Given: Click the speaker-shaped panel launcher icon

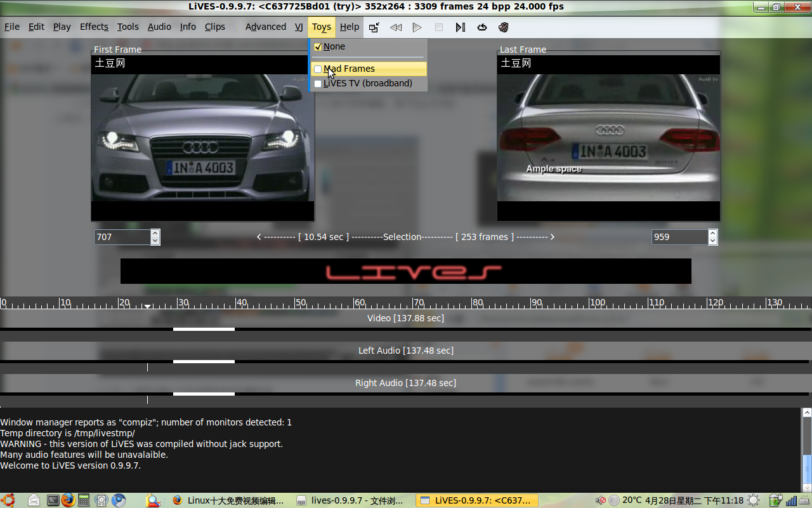Looking at the screenshot, I should [101, 500].
